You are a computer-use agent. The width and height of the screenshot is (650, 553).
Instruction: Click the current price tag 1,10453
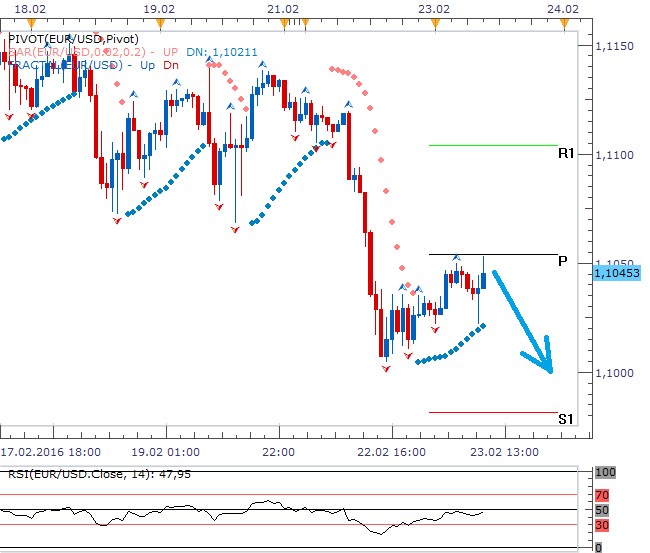pos(618,288)
